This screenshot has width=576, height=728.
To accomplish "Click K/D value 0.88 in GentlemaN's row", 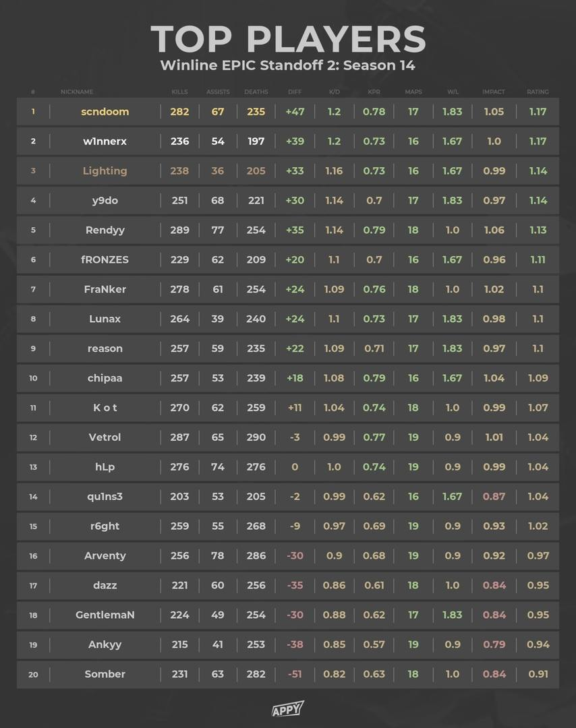I will click(x=334, y=615).
